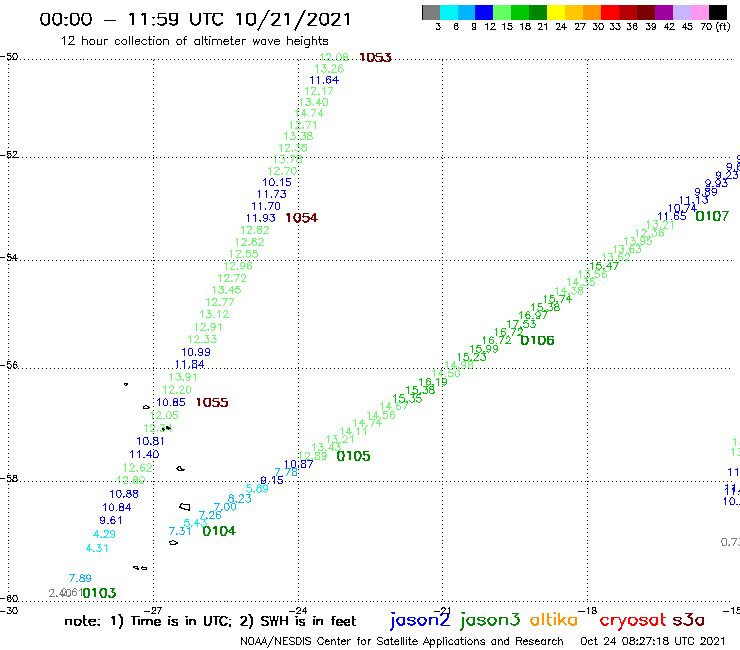Click the wave height value 12.96
Screen dimensions: 740x650
click(x=238, y=266)
